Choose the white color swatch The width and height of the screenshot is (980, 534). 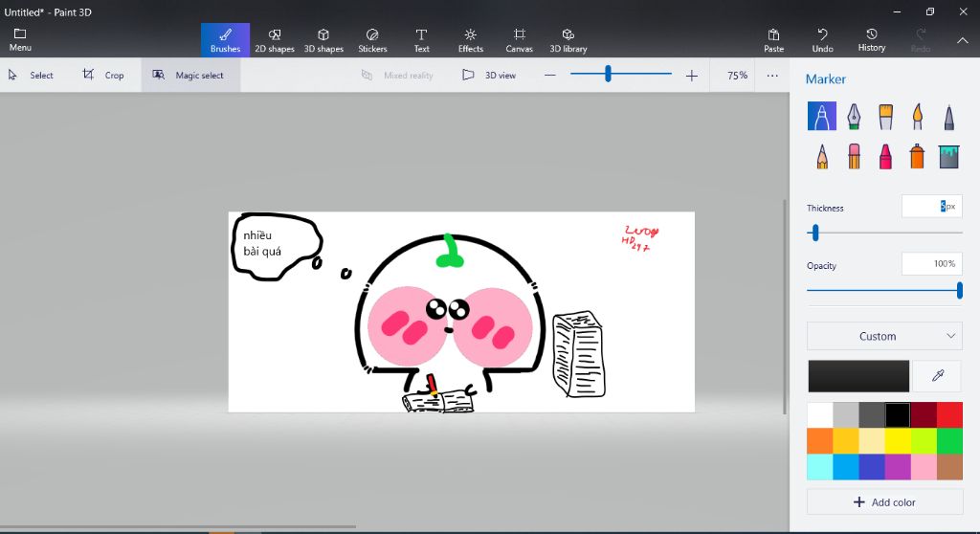(819, 414)
